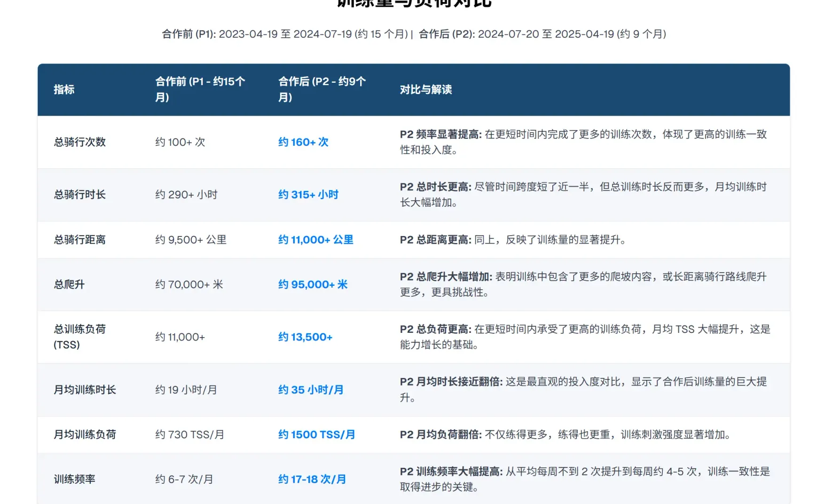Click the '约 35 小时/月' value

click(311, 390)
